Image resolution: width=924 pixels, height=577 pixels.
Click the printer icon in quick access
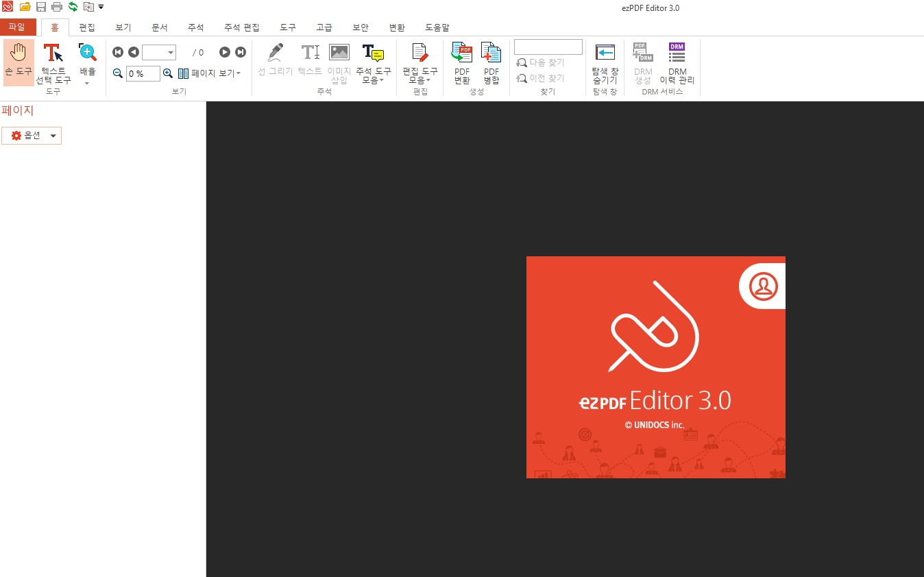click(x=57, y=7)
